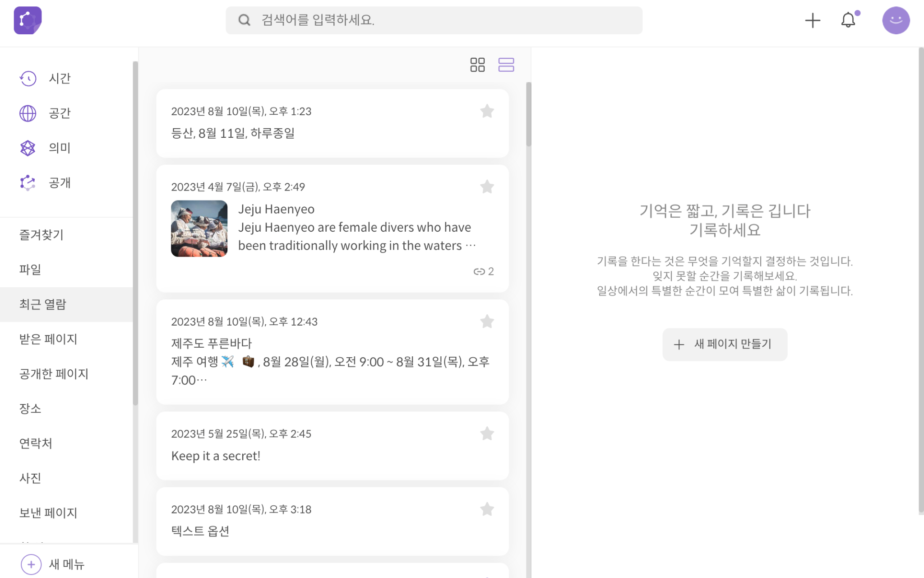
Task: Click the 의미 label in sidebar
Action: [60, 148]
